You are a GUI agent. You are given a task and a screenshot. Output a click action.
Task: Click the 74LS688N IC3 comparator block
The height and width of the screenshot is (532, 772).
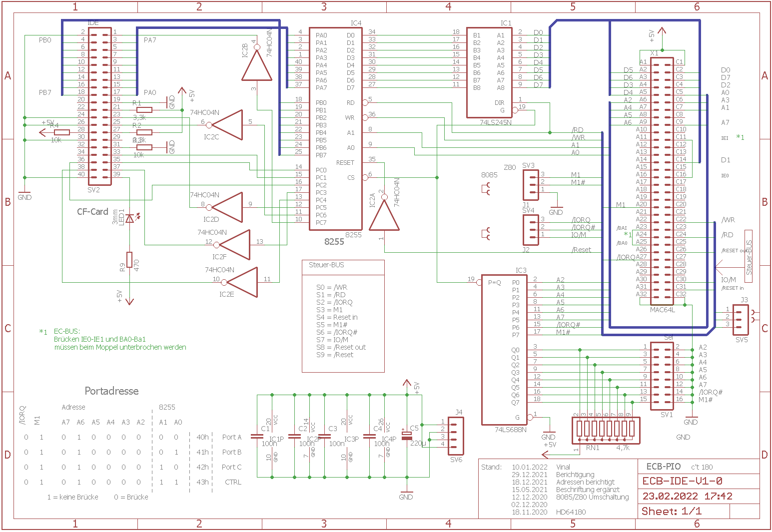(x=504, y=349)
